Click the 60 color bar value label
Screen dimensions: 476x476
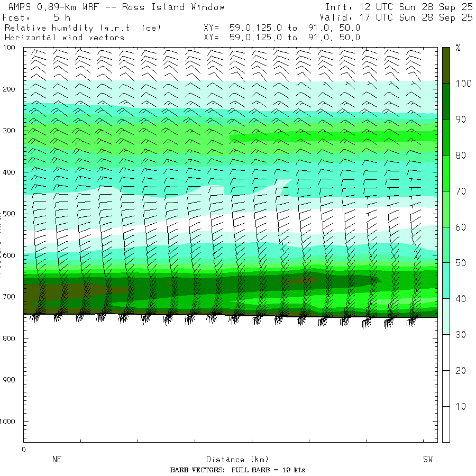tap(461, 227)
